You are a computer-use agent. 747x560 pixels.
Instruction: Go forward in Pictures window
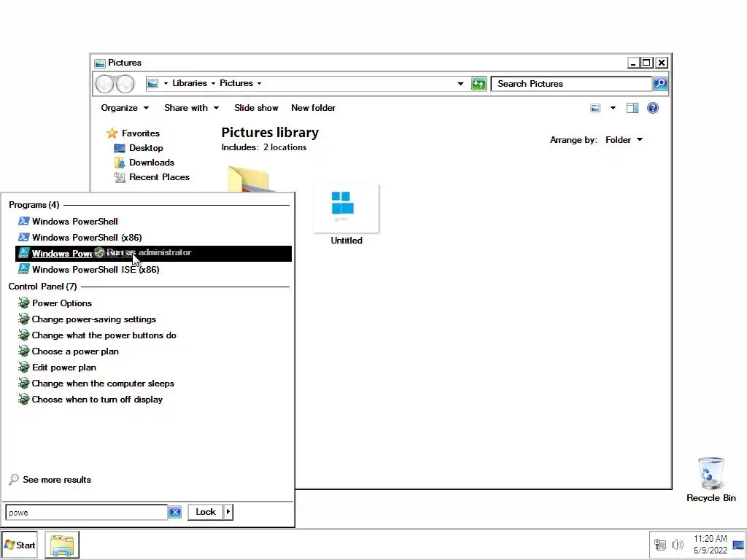(125, 84)
